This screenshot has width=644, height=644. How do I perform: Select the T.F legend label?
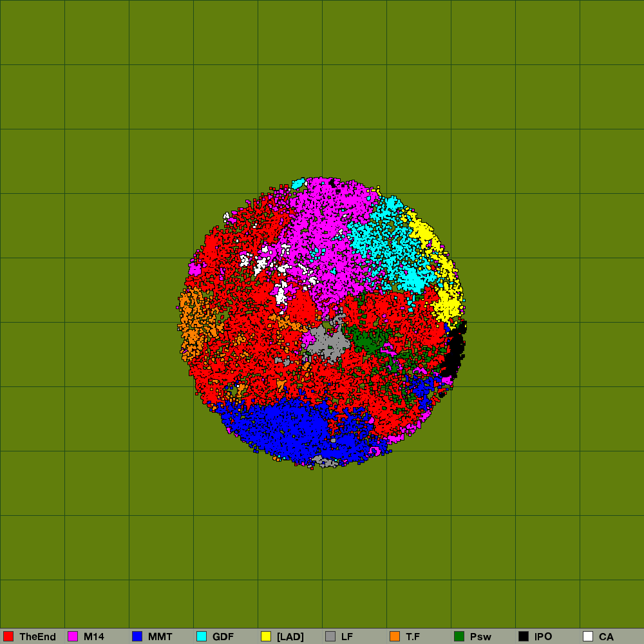(413, 637)
